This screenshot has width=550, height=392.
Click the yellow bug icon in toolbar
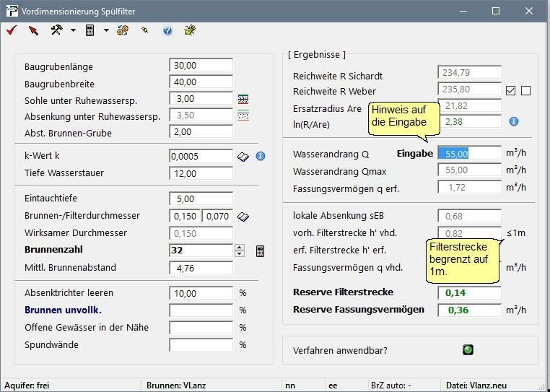[190, 30]
